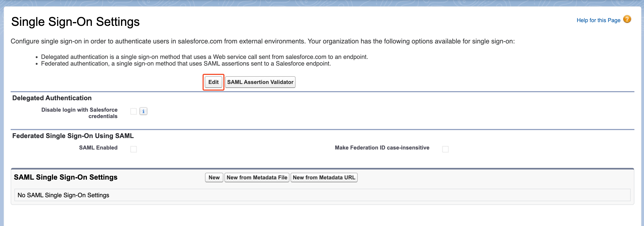Click the Make Federation ID case-insensitive label

[x=382, y=148]
